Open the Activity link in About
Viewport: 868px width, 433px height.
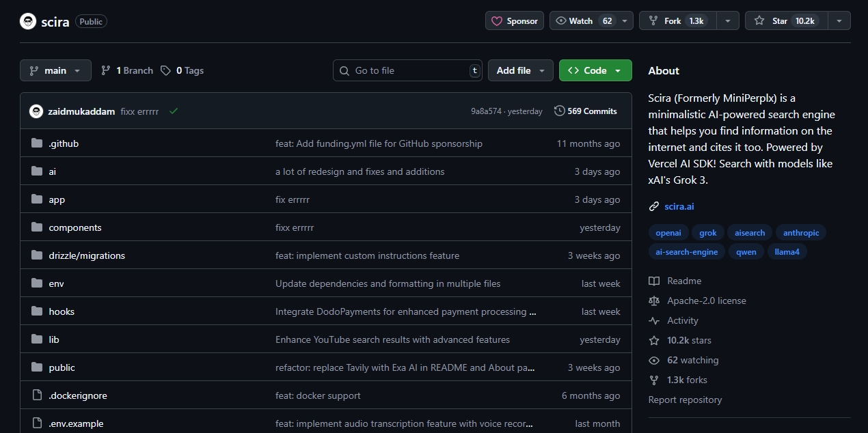coord(683,320)
